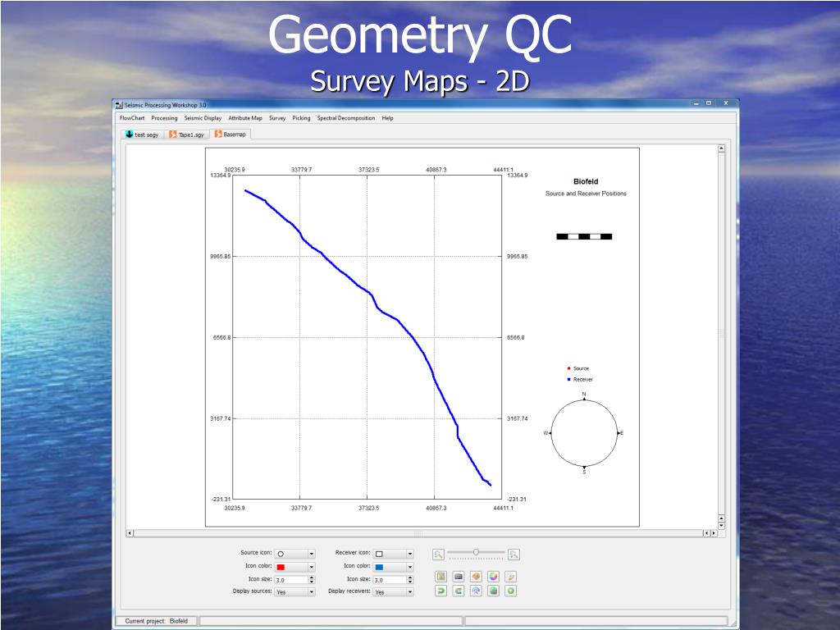This screenshot has width=840, height=630.
Task: Open the Receiver icon shape dropdown
Action: [393, 554]
